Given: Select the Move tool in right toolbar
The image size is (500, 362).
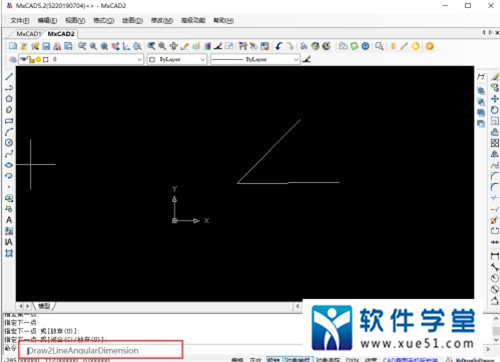Looking at the screenshot, I should coord(495,99).
